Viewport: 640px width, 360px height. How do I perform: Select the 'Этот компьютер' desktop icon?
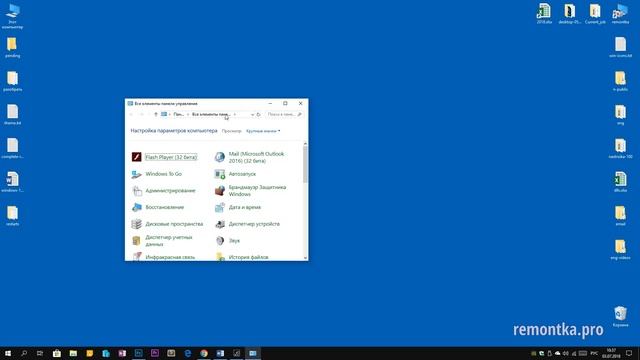point(13,17)
